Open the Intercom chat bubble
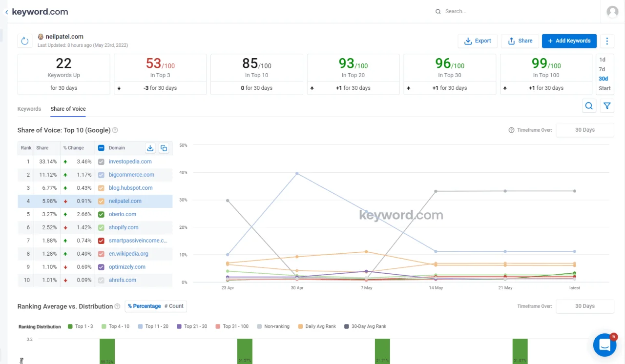 604,345
